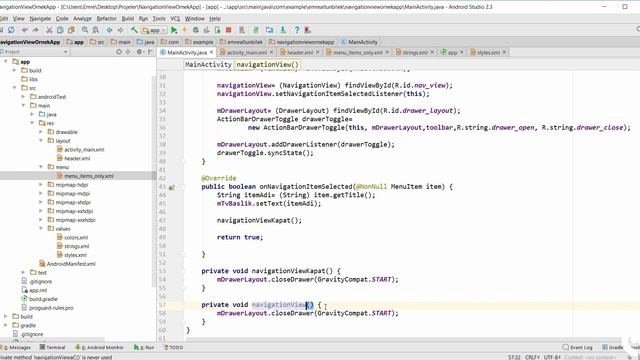Open the Event Log tool window

[x=577, y=347]
